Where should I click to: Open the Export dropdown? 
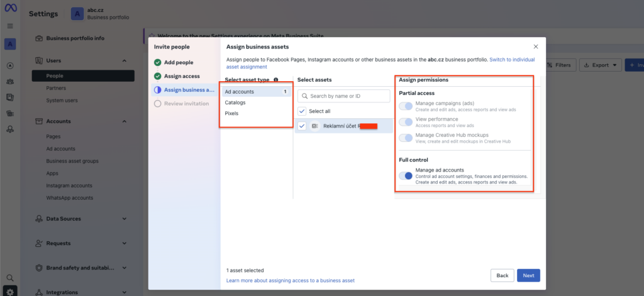pos(600,65)
